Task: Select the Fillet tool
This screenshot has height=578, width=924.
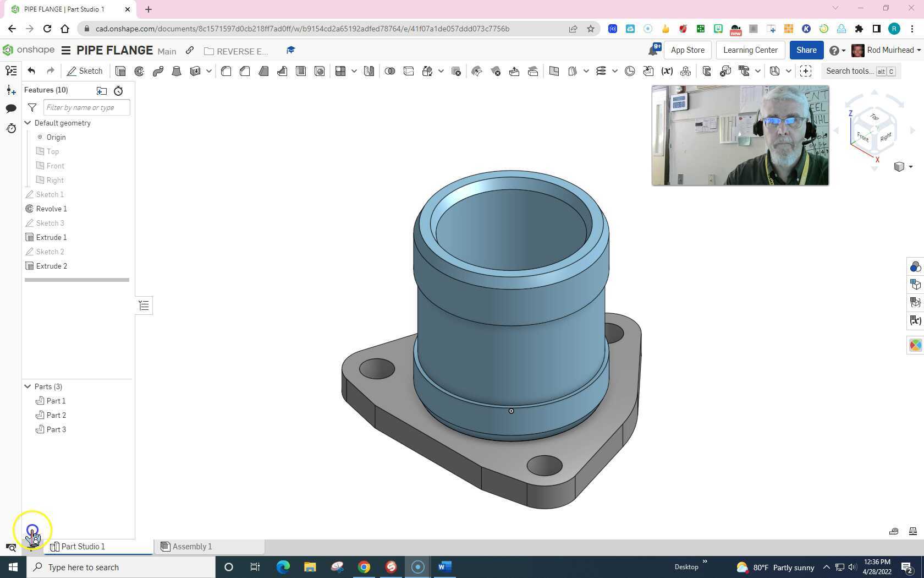Action: coord(226,71)
